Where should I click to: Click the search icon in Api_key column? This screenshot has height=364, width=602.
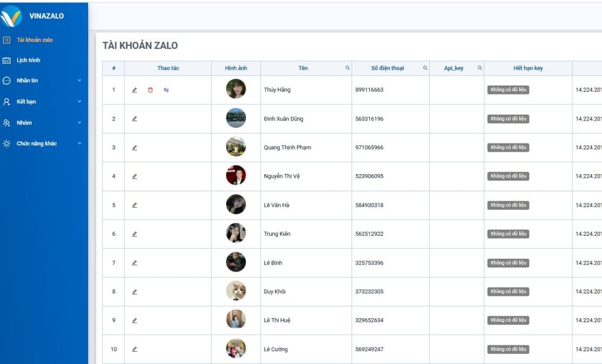click(480, 68)
